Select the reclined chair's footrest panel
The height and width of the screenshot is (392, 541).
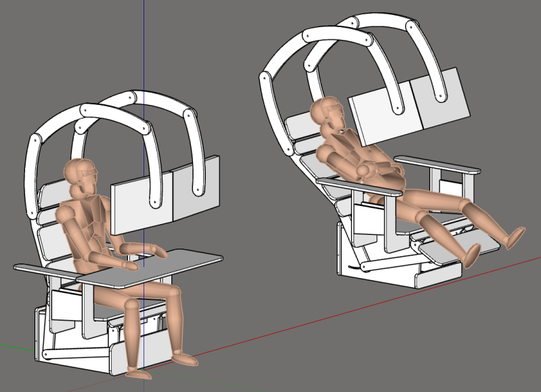click(440, 251)
